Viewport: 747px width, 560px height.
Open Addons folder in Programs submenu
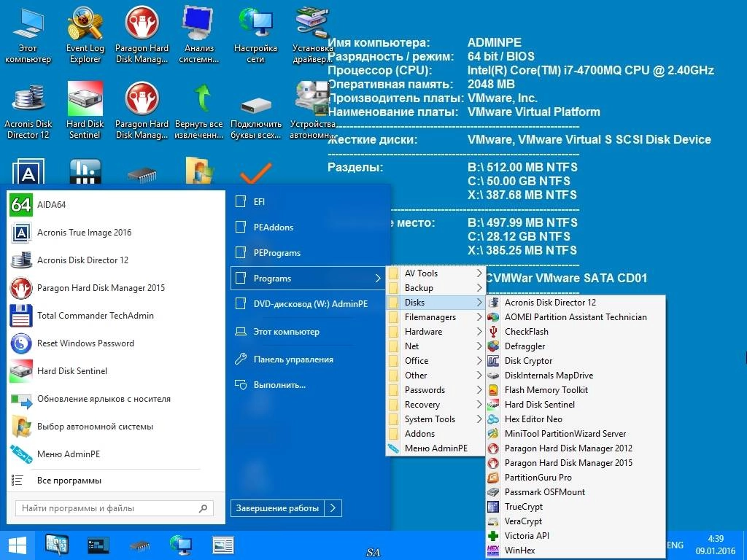coord(436,434)
